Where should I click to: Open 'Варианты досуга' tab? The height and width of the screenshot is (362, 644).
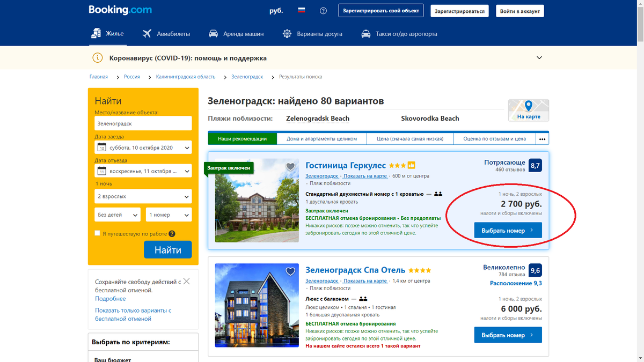[312, 34]
